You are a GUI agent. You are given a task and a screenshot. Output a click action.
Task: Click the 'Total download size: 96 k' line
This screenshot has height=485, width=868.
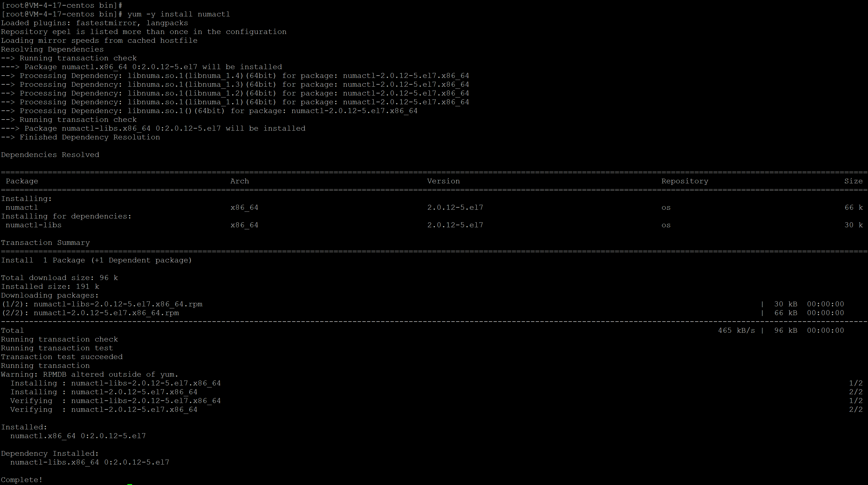click(x=59, y=278)
